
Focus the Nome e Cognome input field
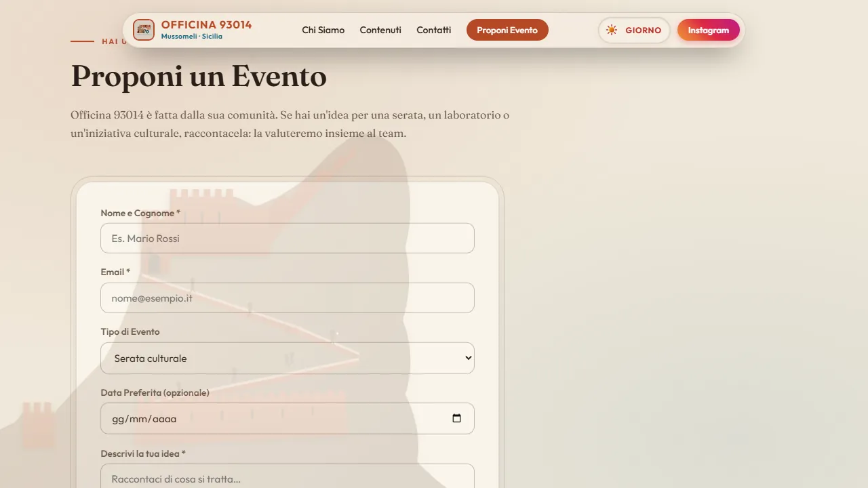(x=288, y=239)
